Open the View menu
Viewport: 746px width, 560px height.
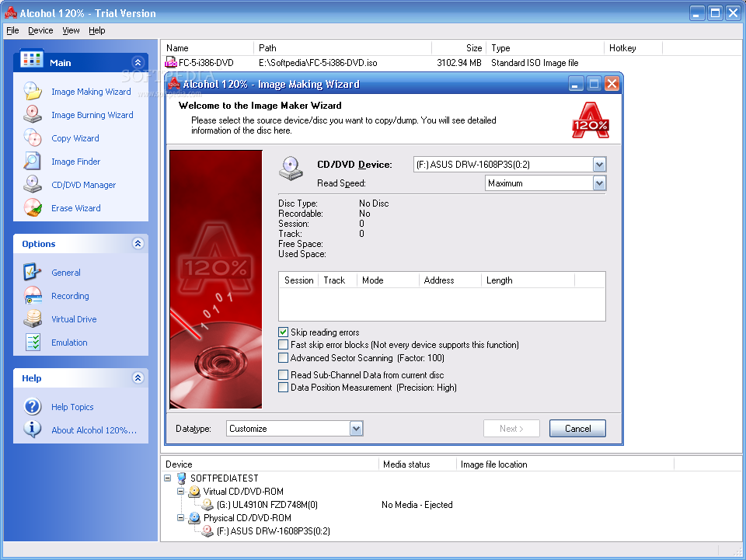(x=71, y=30)
